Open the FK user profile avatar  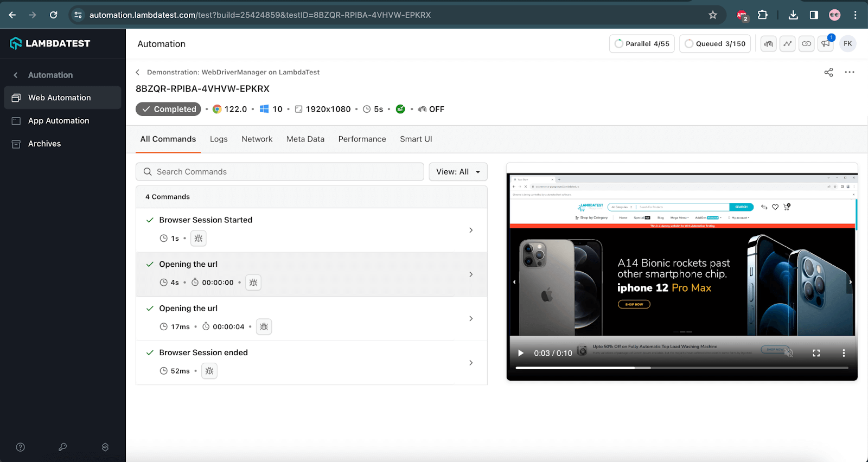click(848, 44)
